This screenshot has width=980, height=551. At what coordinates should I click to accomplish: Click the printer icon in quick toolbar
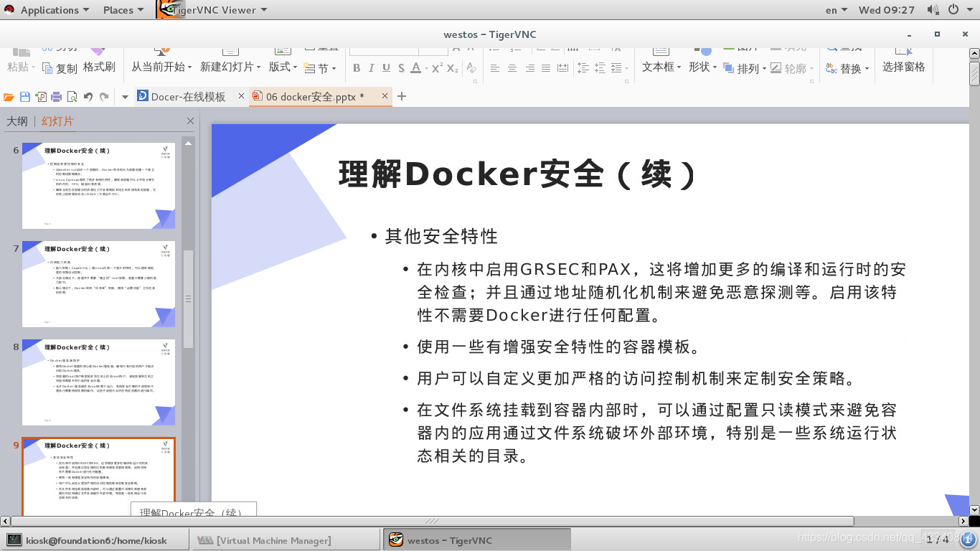point(56,97)
